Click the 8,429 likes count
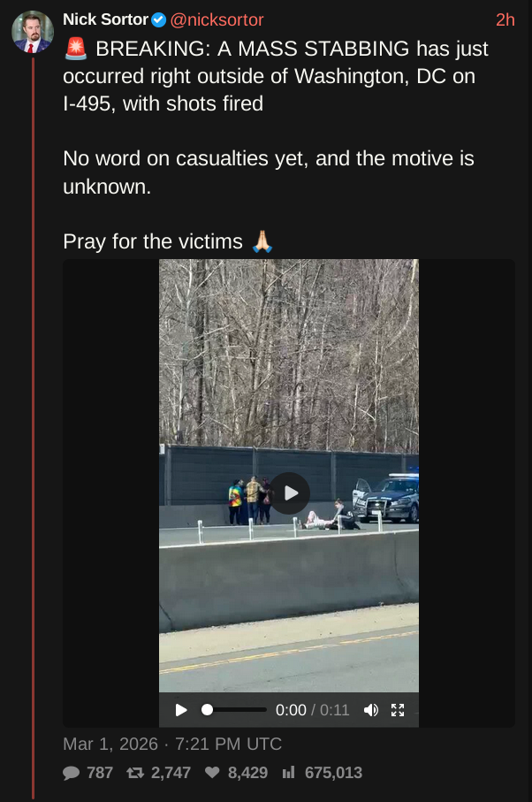The width and height of the screenshot is (532, 802). (x=247, y=772)
